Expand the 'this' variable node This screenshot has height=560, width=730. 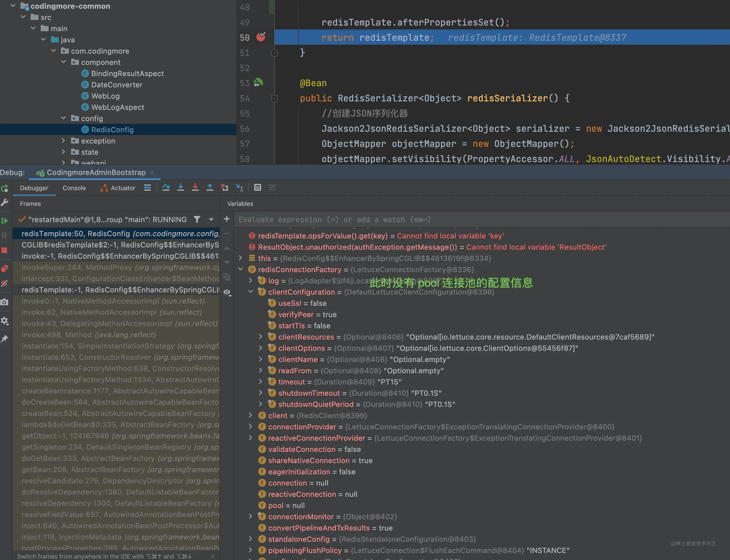[x=241, y=258]
